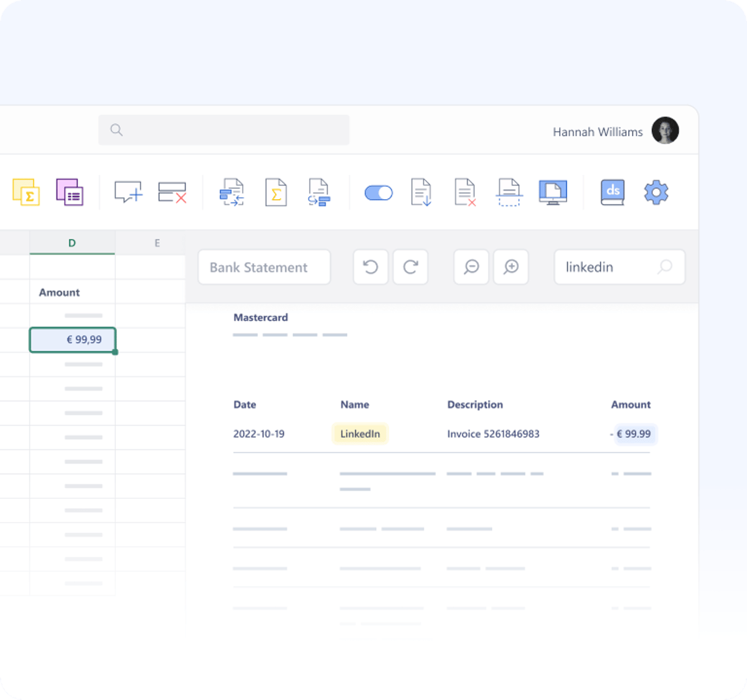747x700 pixels.
Task: Click the redo arrow button
Action: pyautogui.click(x=411, y=267)
